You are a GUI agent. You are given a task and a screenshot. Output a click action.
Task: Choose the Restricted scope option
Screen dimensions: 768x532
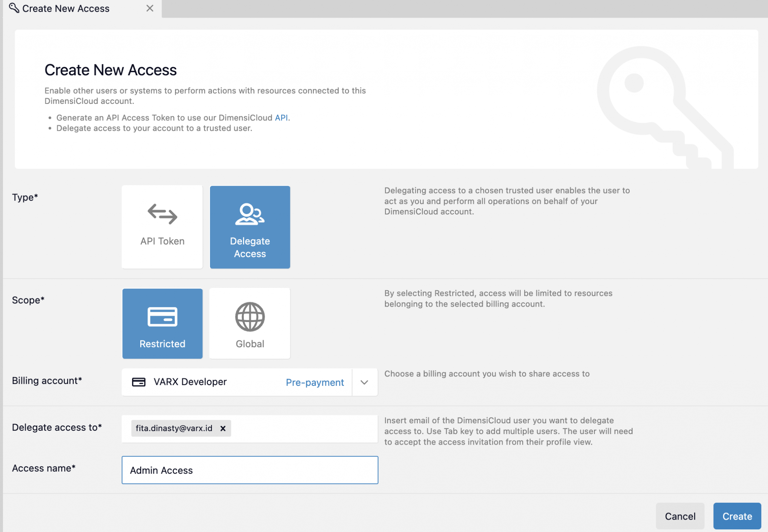(162, 323)
